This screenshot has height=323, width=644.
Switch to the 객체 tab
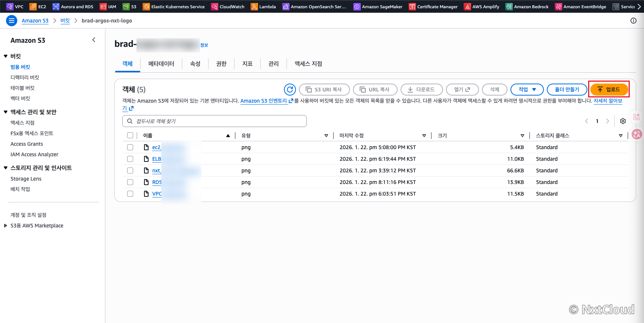(128, 64)
